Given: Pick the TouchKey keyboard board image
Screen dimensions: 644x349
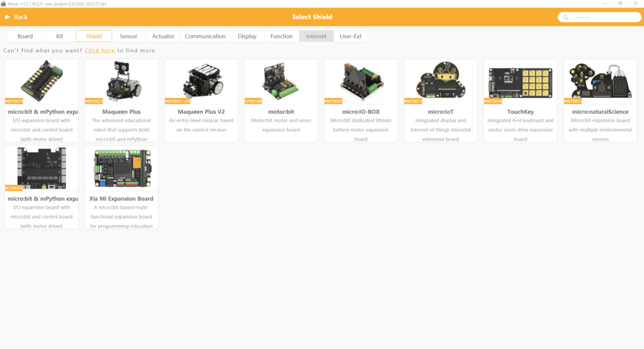Looking at the screenshot, I should point(520,82).
